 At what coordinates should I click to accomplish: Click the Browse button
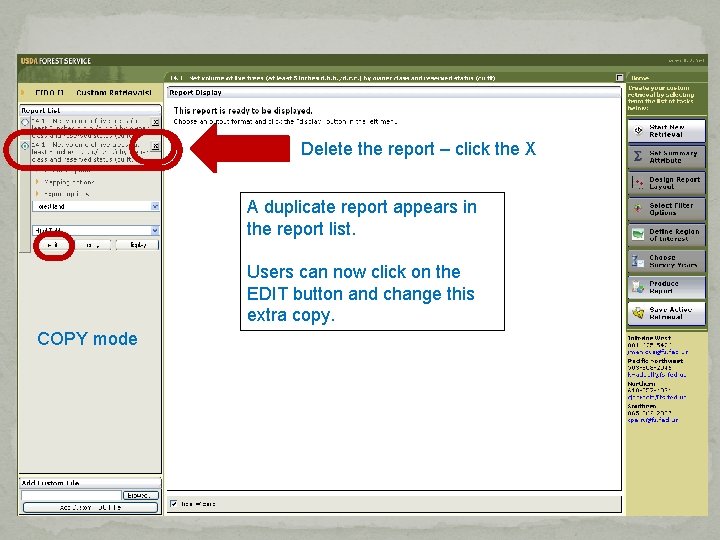[141, 495]
